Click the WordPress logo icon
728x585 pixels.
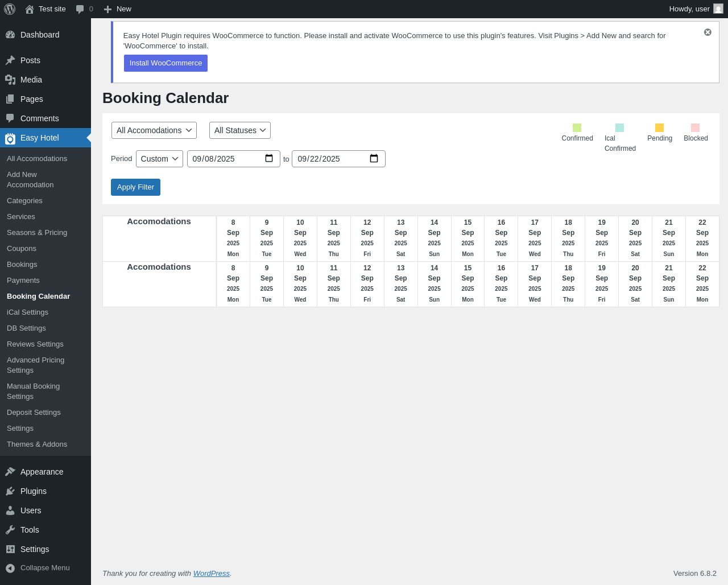tap(10, 9)
